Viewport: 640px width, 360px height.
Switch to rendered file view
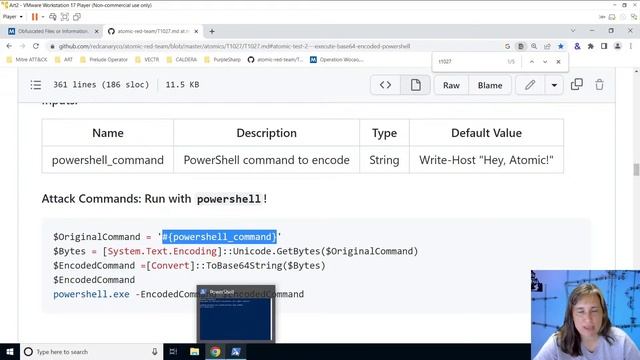pos(415,85)
